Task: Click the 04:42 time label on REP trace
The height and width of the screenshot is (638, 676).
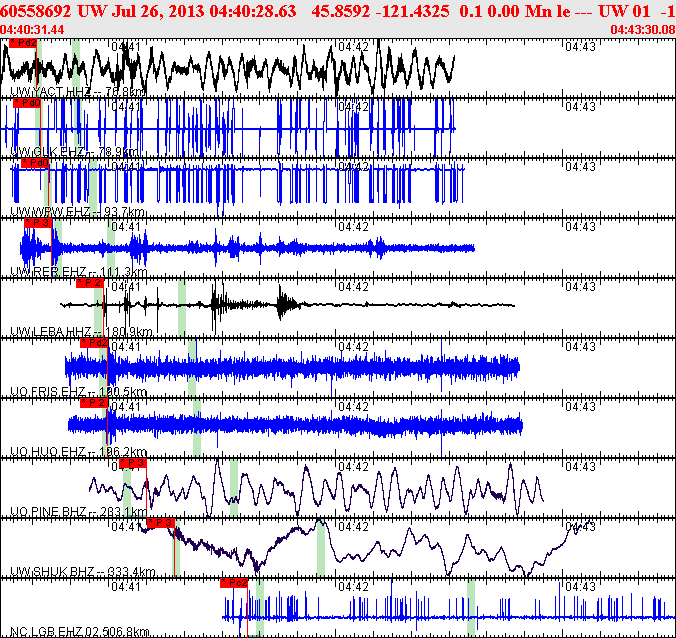Action: click(x=353, y=227)
